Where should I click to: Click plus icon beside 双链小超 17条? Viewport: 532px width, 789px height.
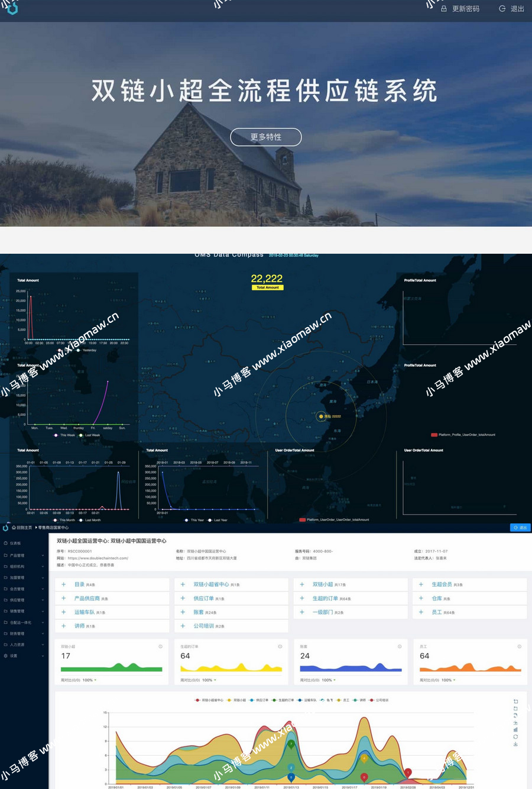coord(302,584)
